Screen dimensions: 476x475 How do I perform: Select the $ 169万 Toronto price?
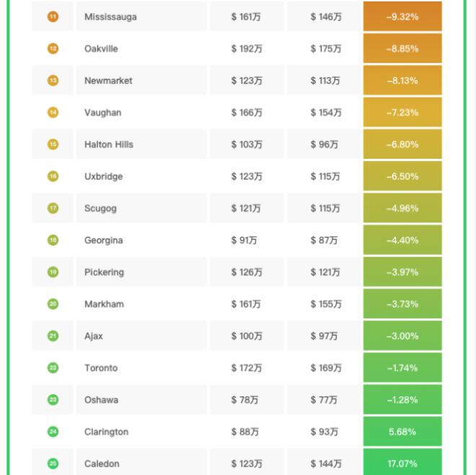[326, 368]
